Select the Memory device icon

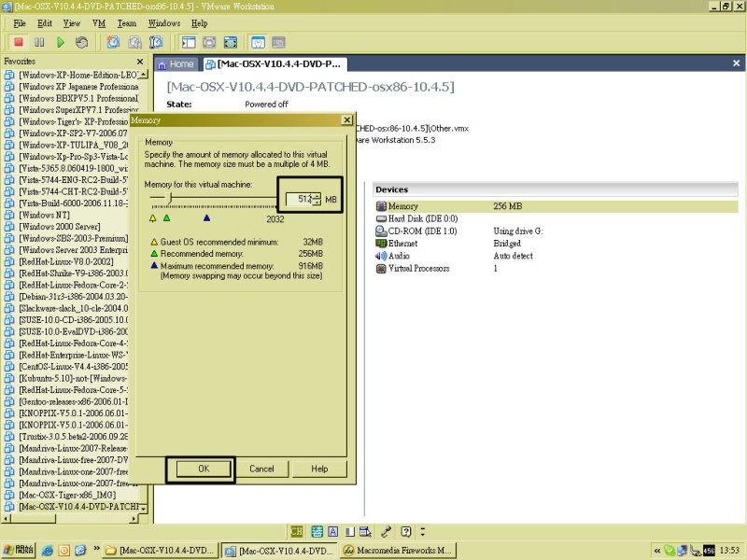point(381,206)
